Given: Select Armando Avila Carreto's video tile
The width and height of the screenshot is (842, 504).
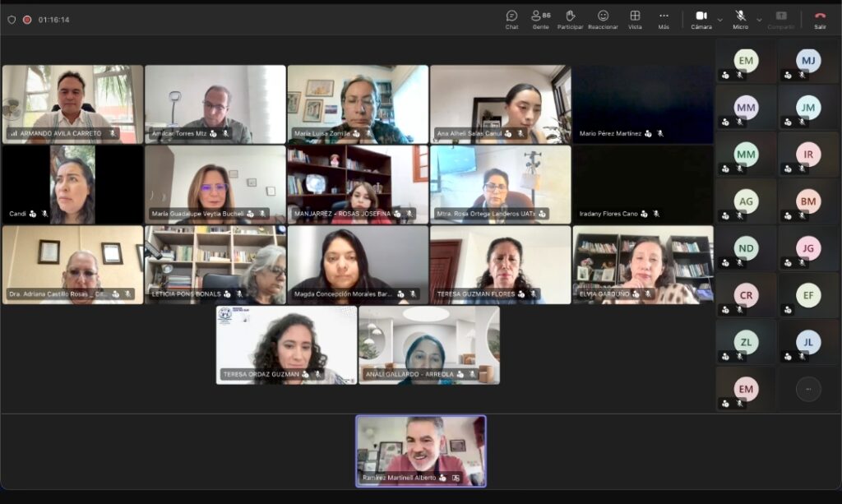Looking at the screenshot, I should pyautogui.click(x=73, y=104).
